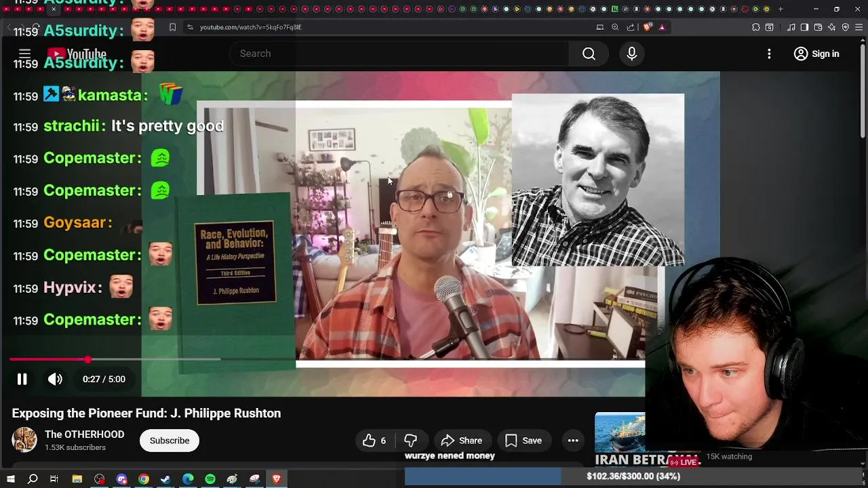Click the 1.53K subscribers text
The height and width of the screenshot is (488, 868).
pyautogui.click(x=75, y=447)
